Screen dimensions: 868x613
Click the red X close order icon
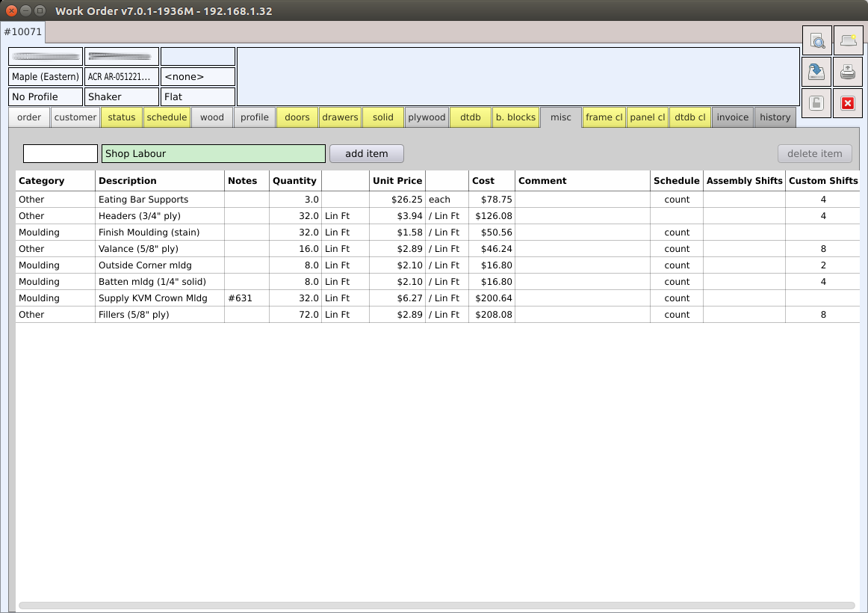coord(848,103)
